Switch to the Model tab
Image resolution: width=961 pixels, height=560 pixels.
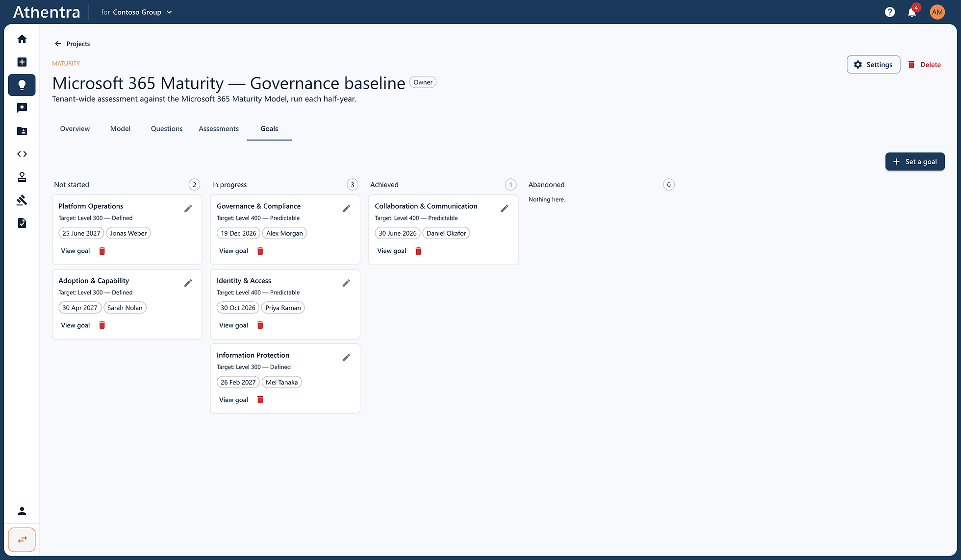(120, 128)
